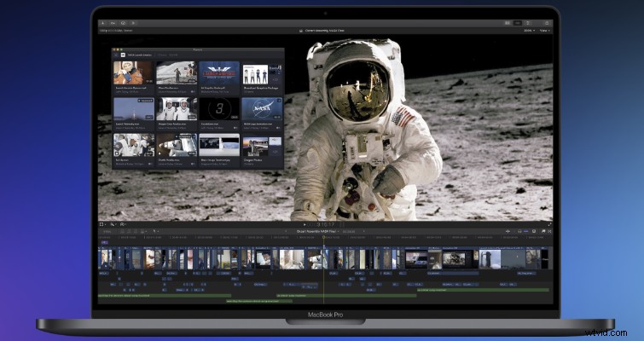Select the Dragon Crew two astronauts thumbnail

[177, 109]
